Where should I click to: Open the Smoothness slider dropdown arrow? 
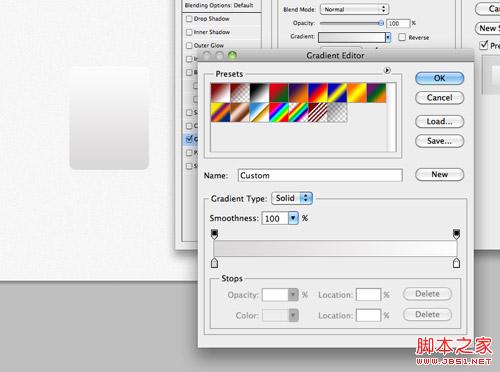[293, 218]
